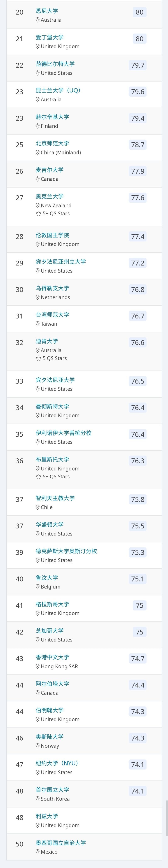
Task: Open the 悉尼大学 university link
Action: [x=47, y=11]
